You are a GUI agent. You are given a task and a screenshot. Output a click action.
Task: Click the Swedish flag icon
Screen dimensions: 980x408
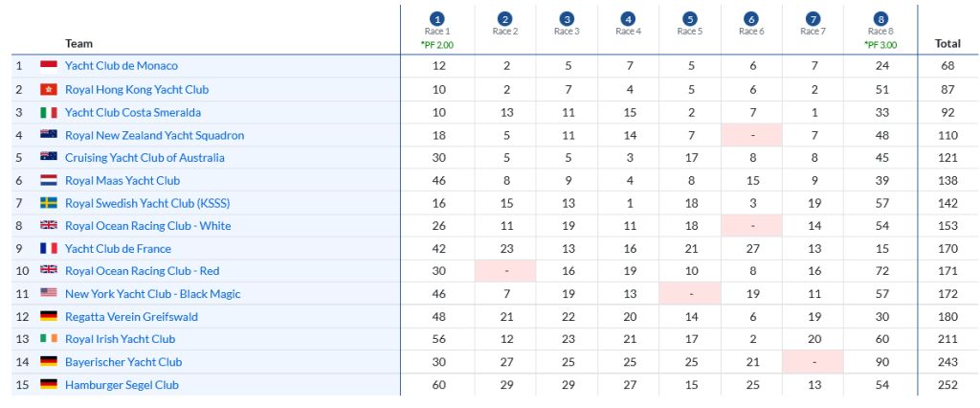[49, 203]
